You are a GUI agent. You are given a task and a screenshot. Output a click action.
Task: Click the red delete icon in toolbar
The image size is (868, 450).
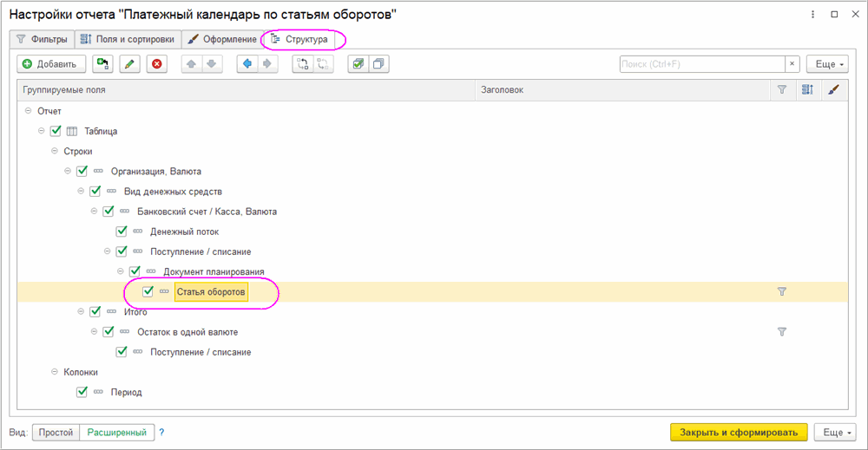point(156,64)
